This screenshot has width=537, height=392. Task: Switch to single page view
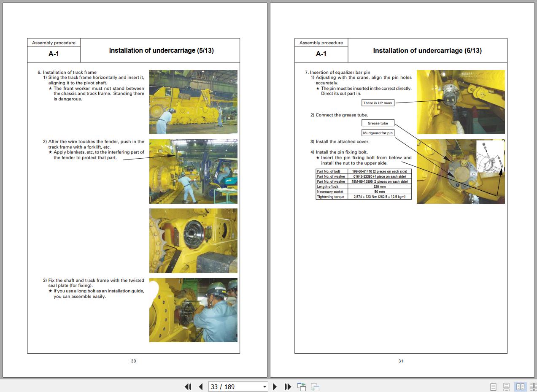click(x=493, y=387)
